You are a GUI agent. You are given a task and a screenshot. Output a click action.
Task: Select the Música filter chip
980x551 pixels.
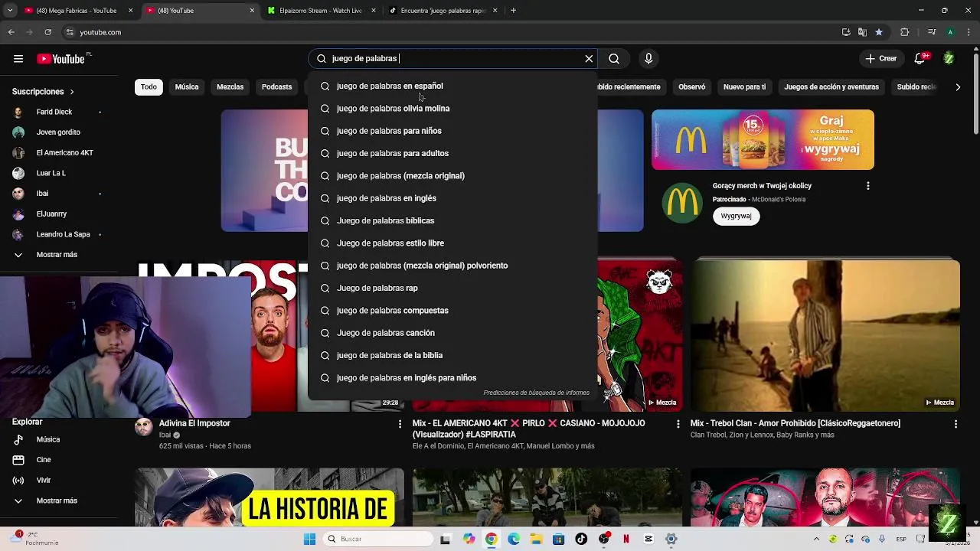pos(187,87)
